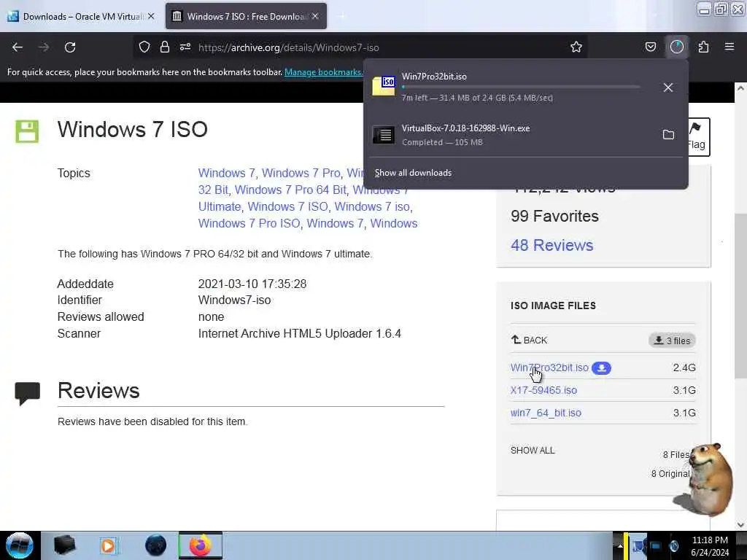Click the Win7Pro32bit.iso file icon in downloads
747x560 pixels.
[384, 87]
